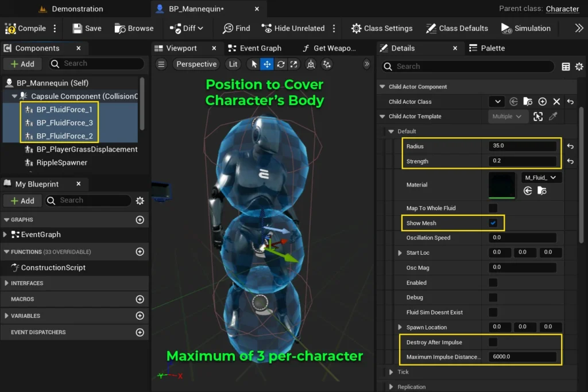Open My Blueprint settings gear

click(140, 200)
